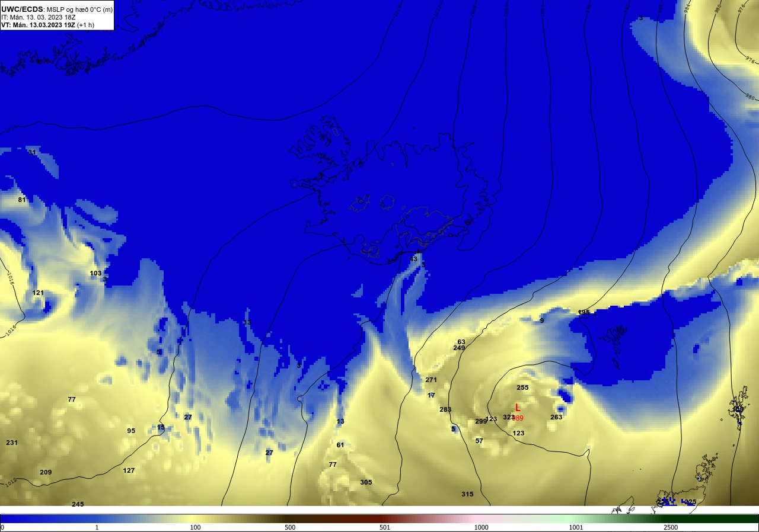This screenshot has height=532, width=759.
Task: Click the map value 81
Action: click(22, 200)
